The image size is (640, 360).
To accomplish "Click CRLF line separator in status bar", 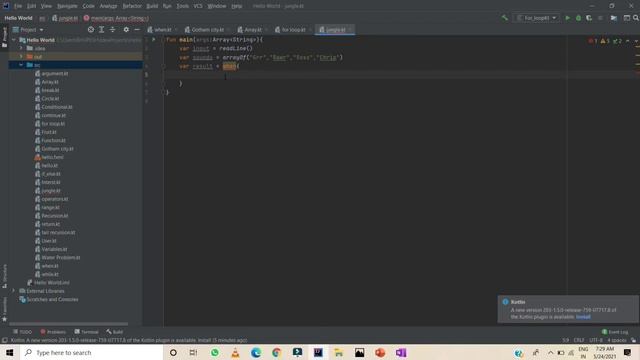I will click(579, 340).
